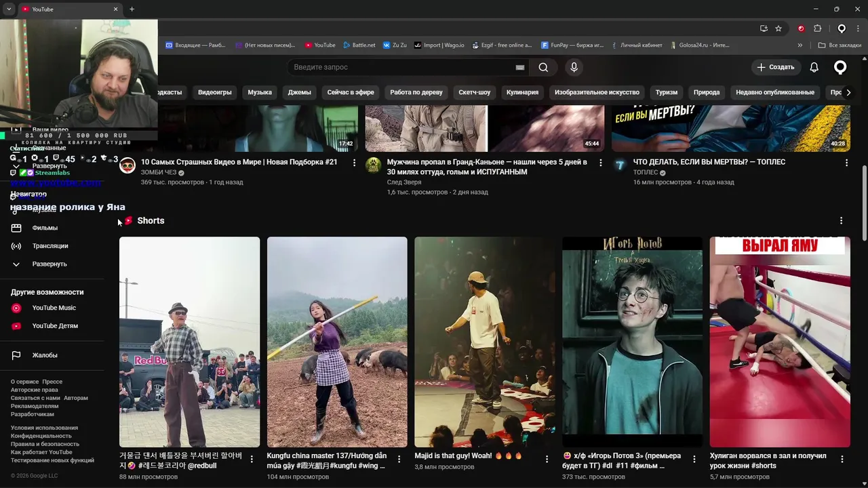Image resolution: width=868 pixels, height=488 pixels.
Task: Bookmark this page with the star icon
Action: coord(778,28)
